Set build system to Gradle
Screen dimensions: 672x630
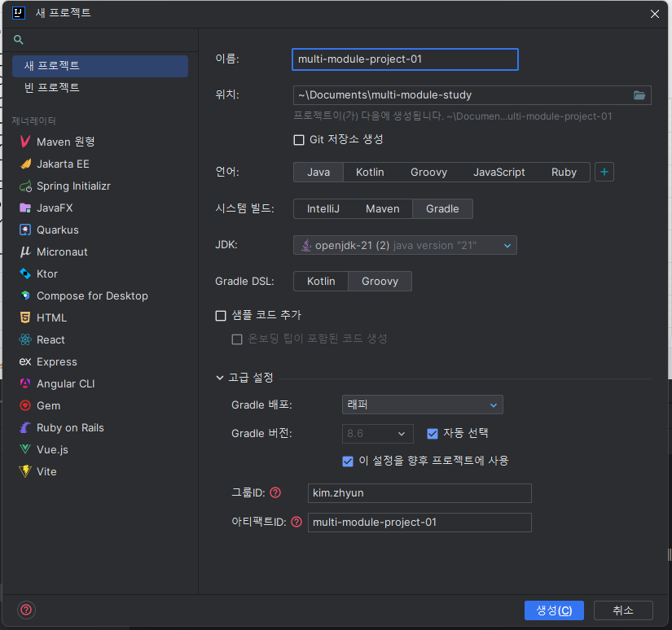point(442,208)
